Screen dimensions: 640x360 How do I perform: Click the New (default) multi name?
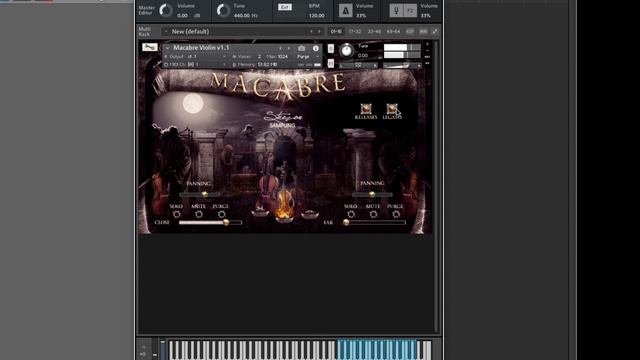pos(190,31)
